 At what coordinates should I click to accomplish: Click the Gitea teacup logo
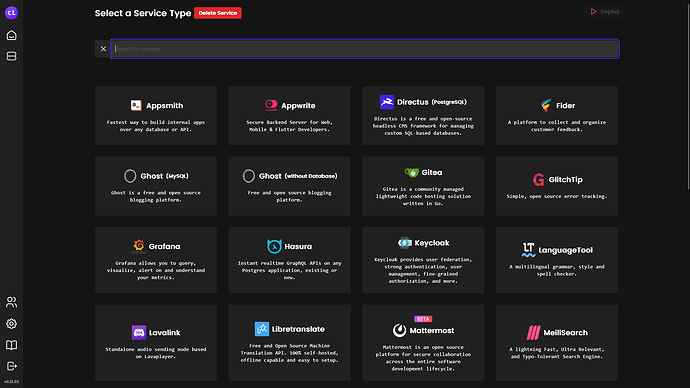click(411, 172)
